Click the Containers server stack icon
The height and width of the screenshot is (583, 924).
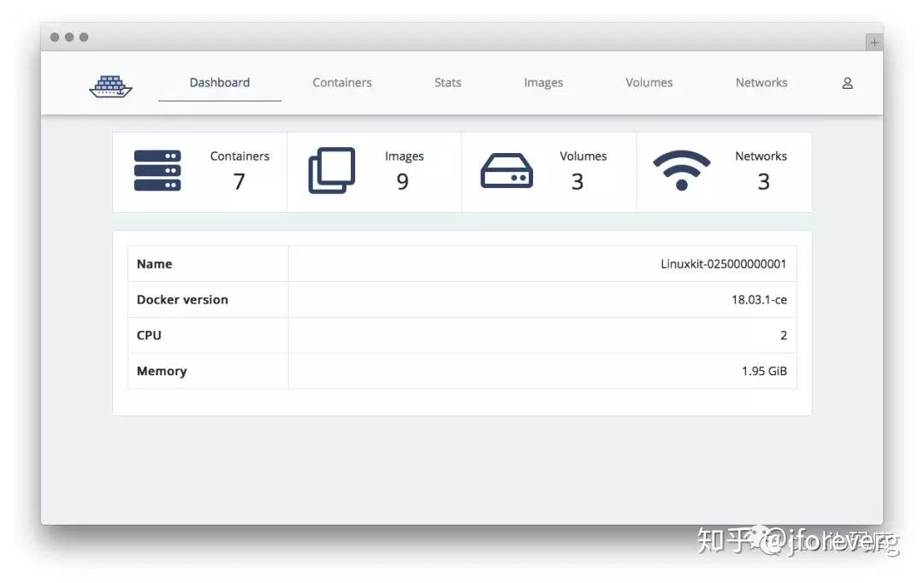[x=157, y=170]
